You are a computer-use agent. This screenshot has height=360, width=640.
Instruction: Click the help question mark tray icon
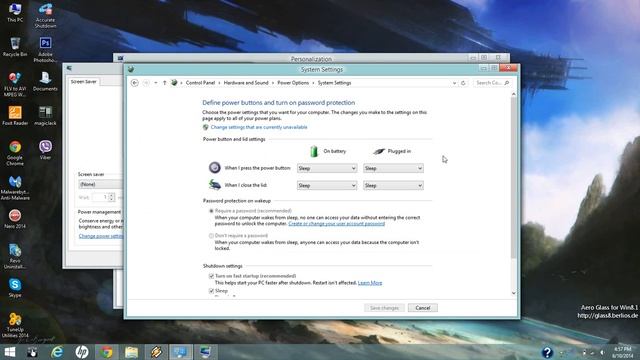547,352
